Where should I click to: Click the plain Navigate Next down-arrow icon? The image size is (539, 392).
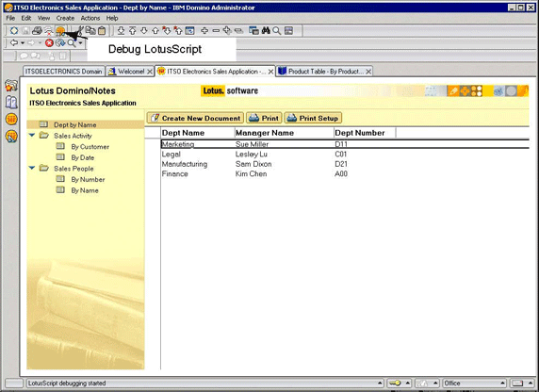(x=144, y=30)
